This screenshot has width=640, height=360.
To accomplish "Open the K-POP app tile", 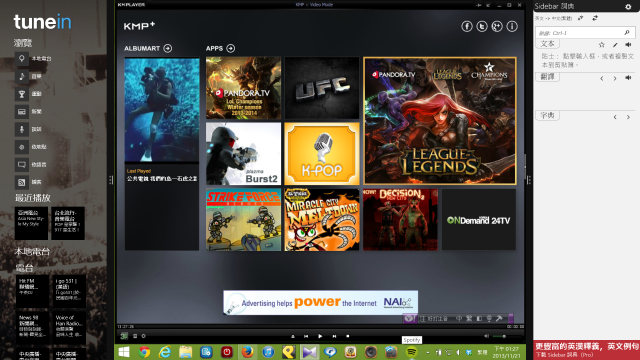I will 322,154.
